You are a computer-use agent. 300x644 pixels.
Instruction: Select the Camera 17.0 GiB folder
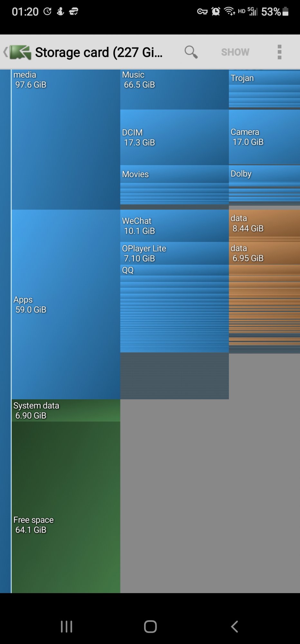click(264, 137)
